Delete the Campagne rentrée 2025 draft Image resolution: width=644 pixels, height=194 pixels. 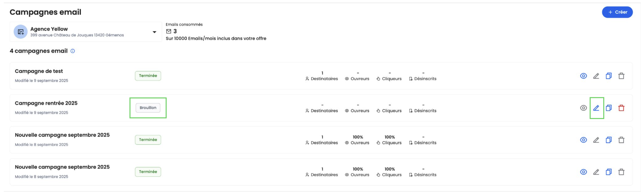pos(621,108)
